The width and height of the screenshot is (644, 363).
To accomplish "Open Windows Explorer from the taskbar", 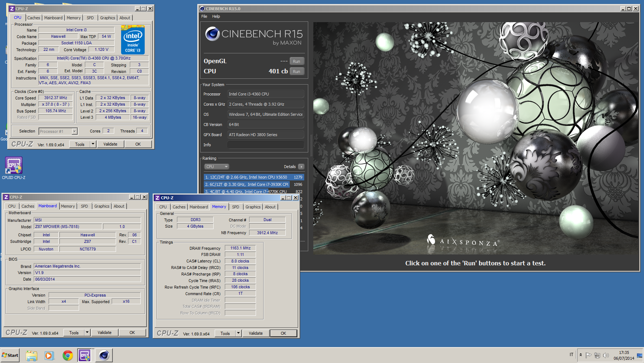I will click(32, 355).
